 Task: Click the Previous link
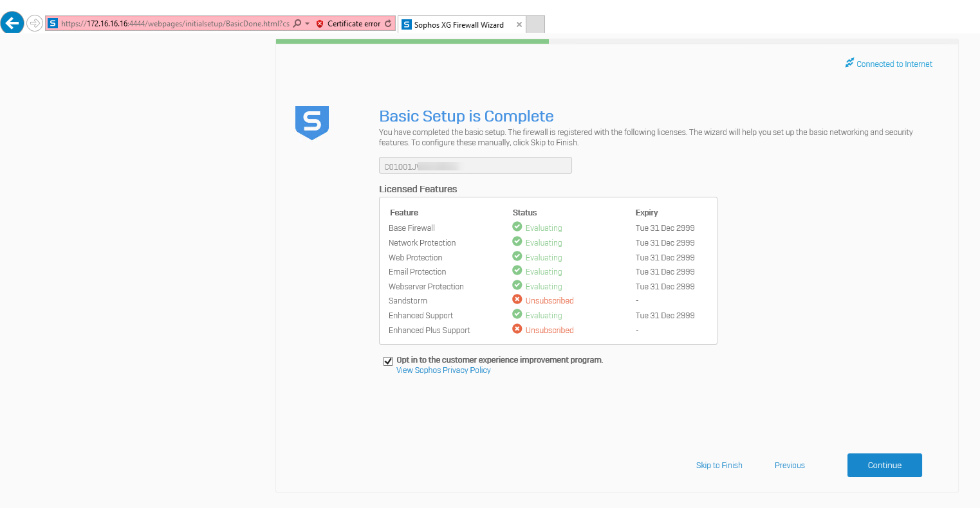click(790, 466)
